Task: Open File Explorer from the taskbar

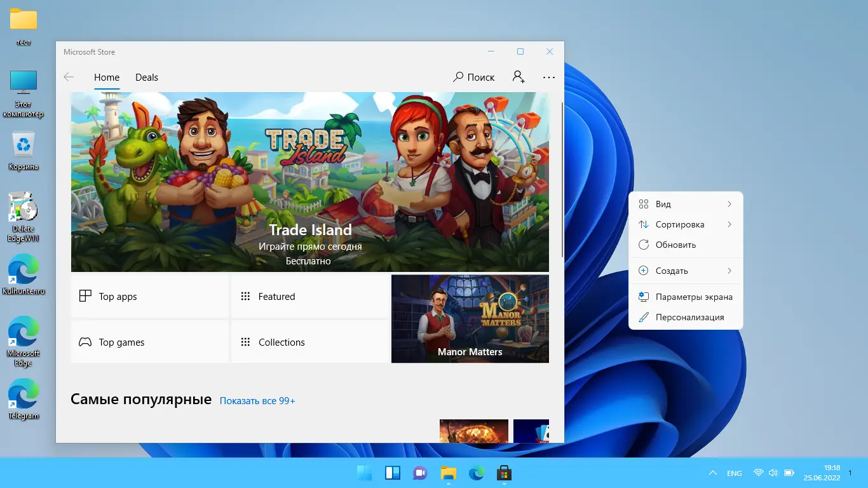Action: 449,473
